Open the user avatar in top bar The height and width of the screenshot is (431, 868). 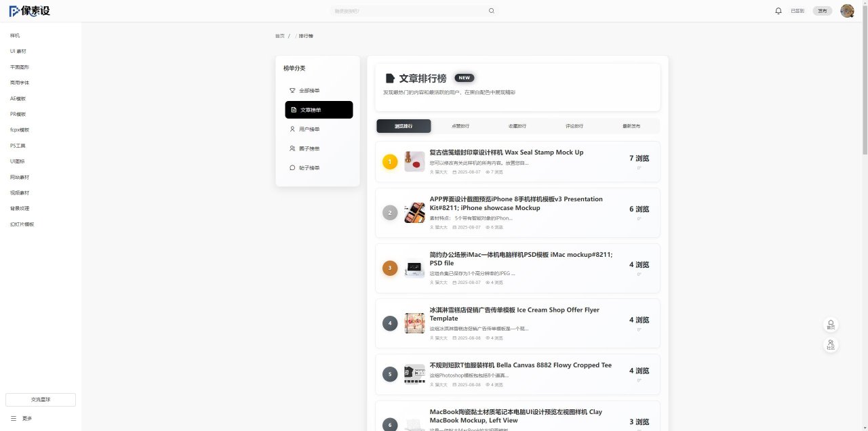pos(847,11)
